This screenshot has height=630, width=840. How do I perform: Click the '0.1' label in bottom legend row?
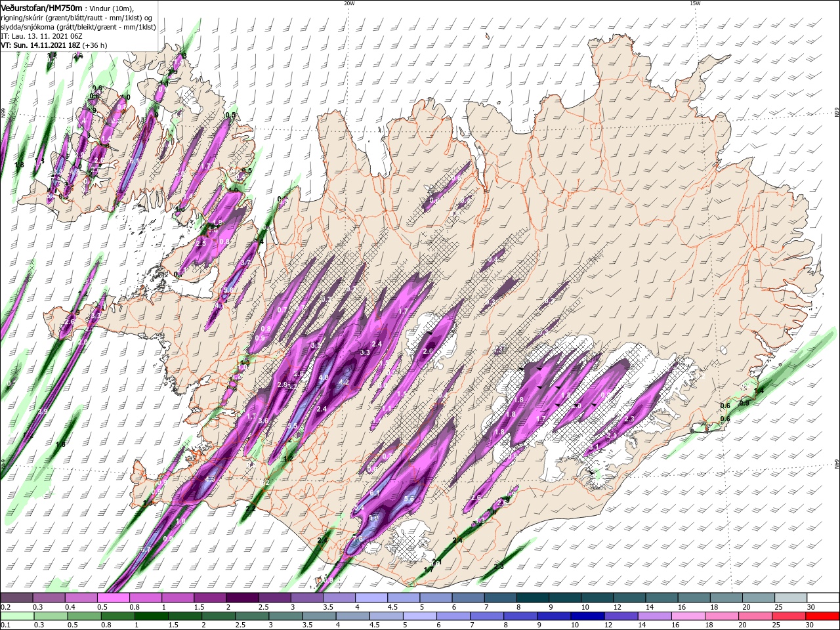(x=5, y=625)
